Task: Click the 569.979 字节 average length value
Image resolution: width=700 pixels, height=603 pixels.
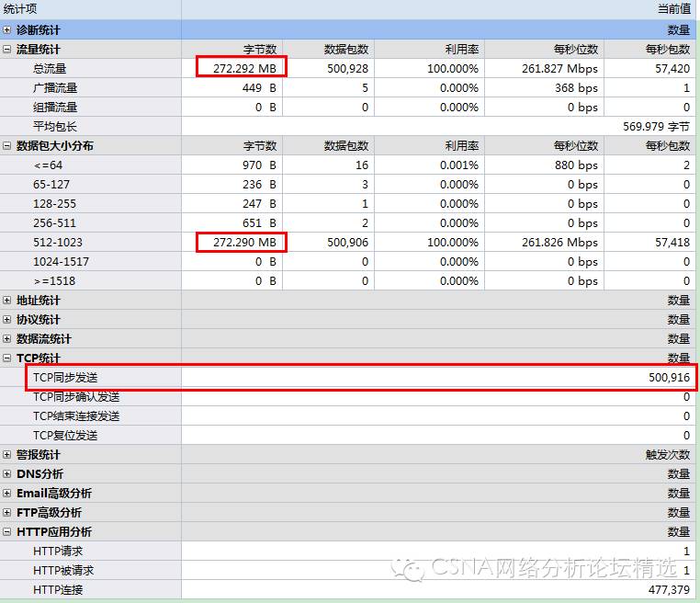Action: 656,127
